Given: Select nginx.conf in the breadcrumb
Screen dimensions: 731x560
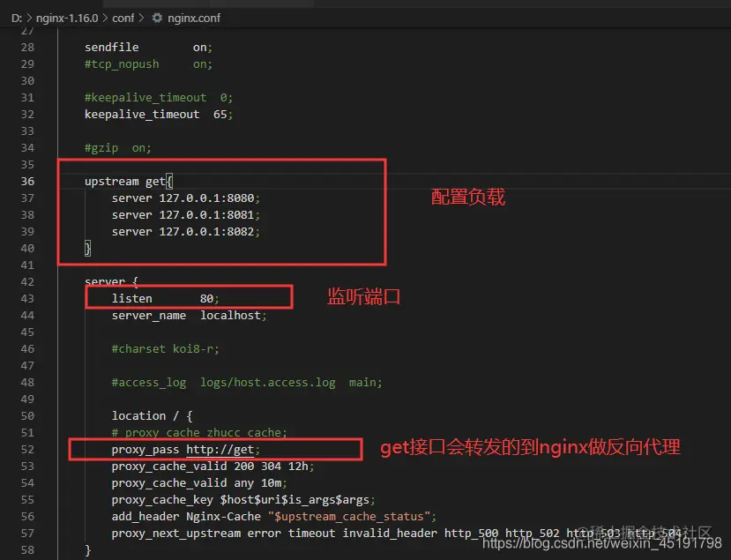Looking at the screenshot, I should point(194,19).
